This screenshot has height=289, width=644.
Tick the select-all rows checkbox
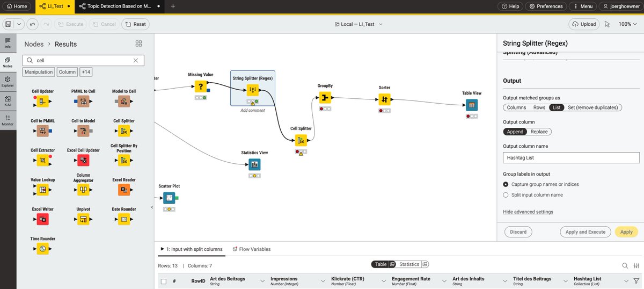click(164, 281)
